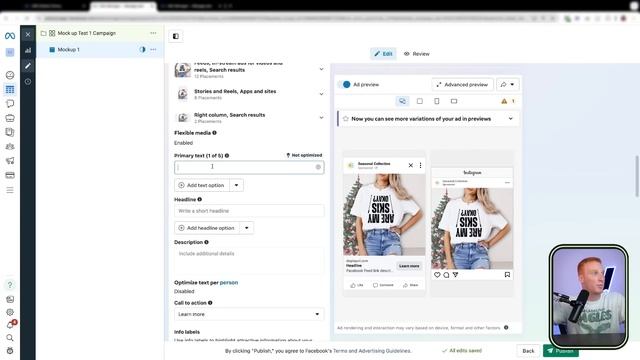Click the Description text area
This screenshot has height=360, width=640.
[249, 260]
